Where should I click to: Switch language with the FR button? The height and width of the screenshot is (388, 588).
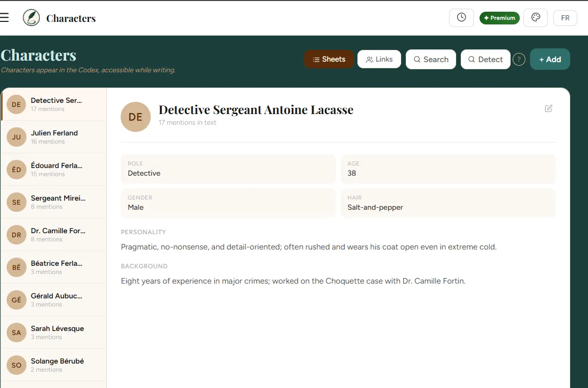(x=565, y=18)
